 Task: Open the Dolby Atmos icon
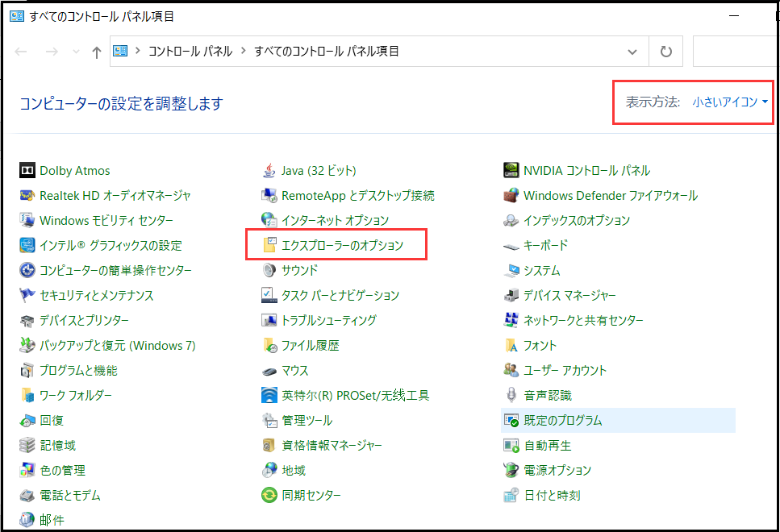27,171
